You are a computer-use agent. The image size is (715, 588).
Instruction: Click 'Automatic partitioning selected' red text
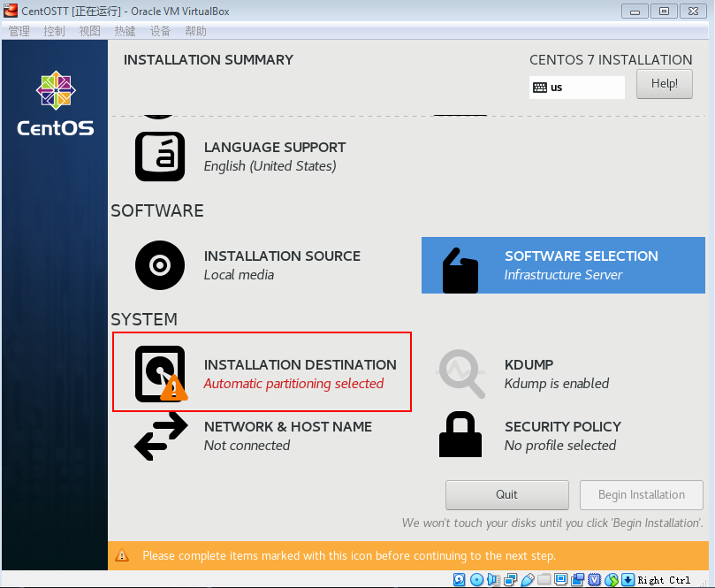[x=293, y=384]
